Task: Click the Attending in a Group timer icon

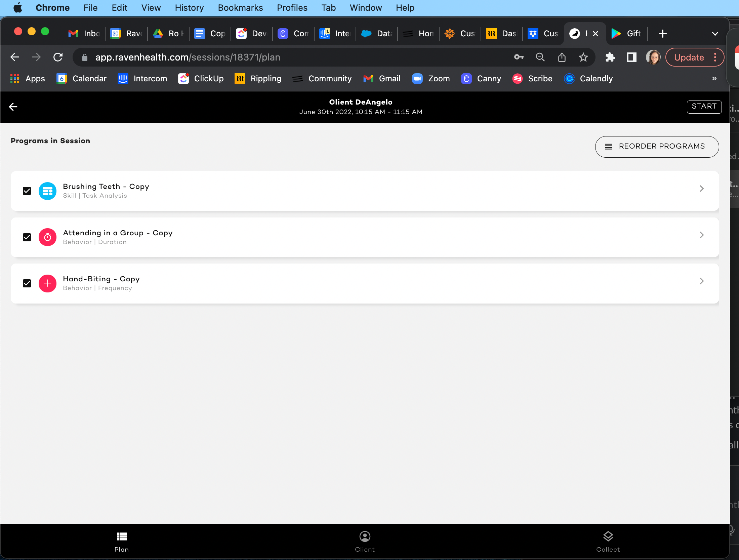Action: [x=47, y=237]
